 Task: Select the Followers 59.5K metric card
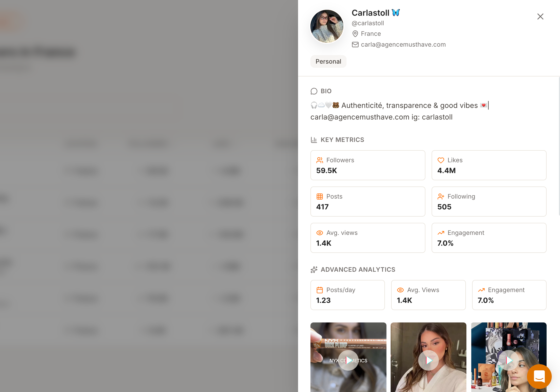[x=368, y=165]
